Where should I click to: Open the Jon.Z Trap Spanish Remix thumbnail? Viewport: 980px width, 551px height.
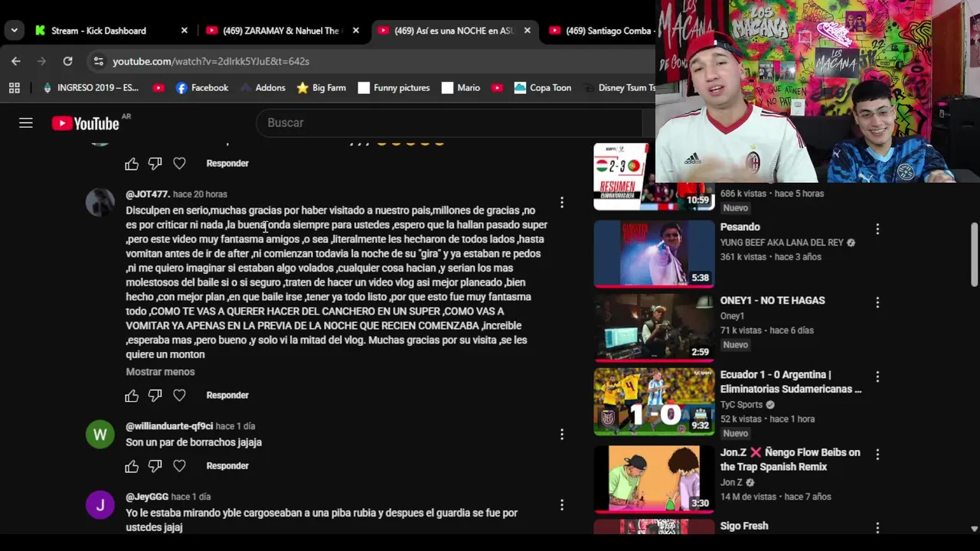coord(654,479)
